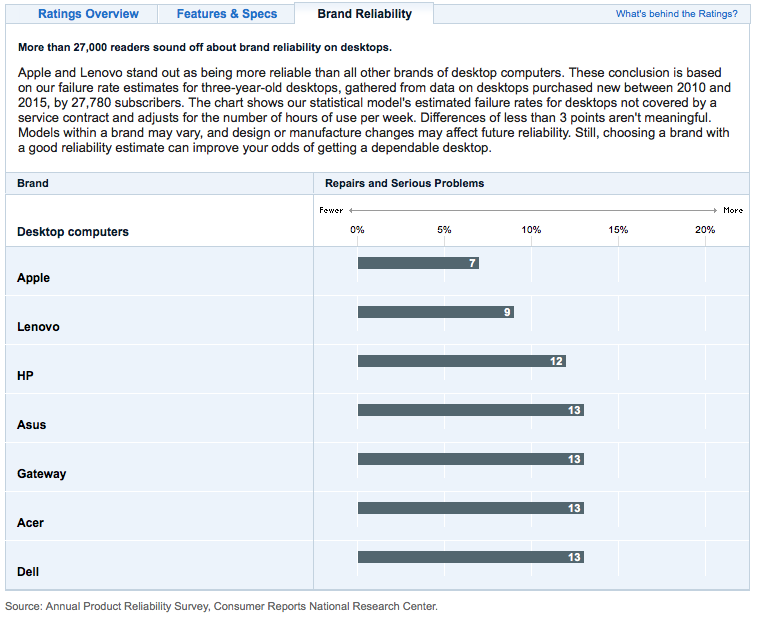Screen dimensions: 770x625
Task: Click the Brand column header
Action: click(x=33, y=184)
